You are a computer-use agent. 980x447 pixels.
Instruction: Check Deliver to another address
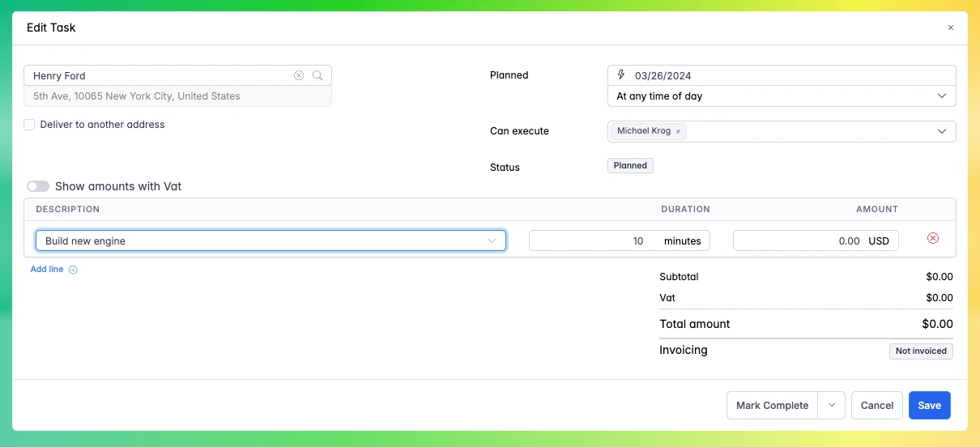pos(29,125)
